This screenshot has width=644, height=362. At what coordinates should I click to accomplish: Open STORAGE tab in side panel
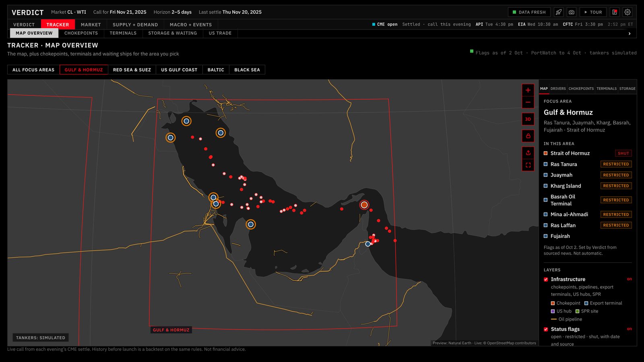(627, 88)
